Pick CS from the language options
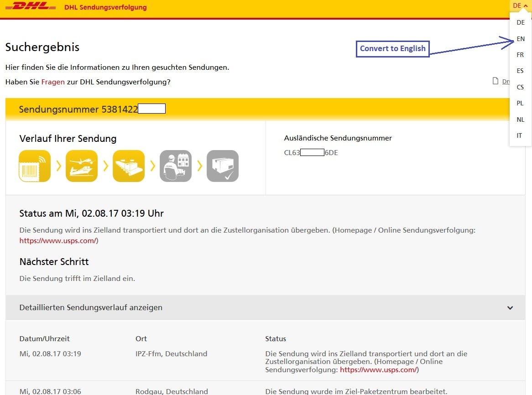Image resolution: width=532 pixels, height=395 pixels. 520,87
